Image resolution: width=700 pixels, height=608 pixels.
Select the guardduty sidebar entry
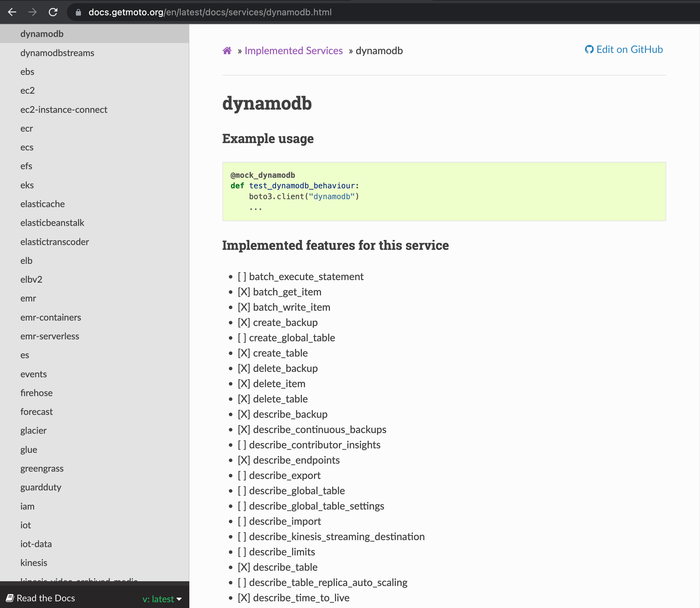41,487
